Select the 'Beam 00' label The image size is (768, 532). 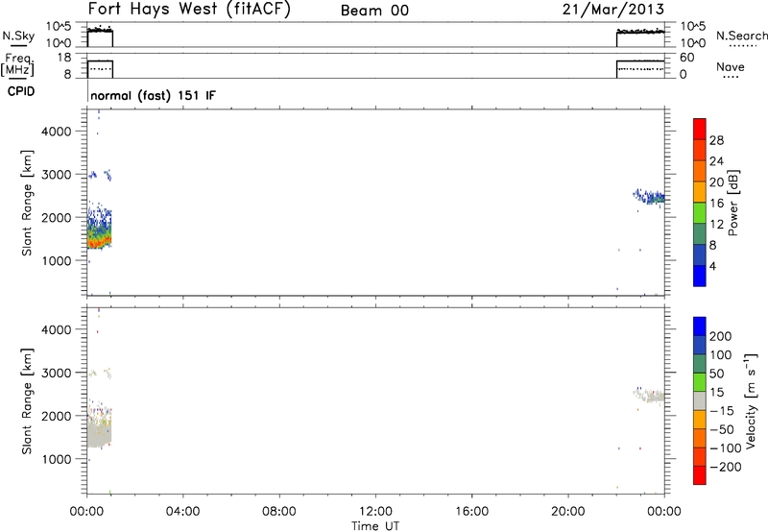[x=374, y=11]
